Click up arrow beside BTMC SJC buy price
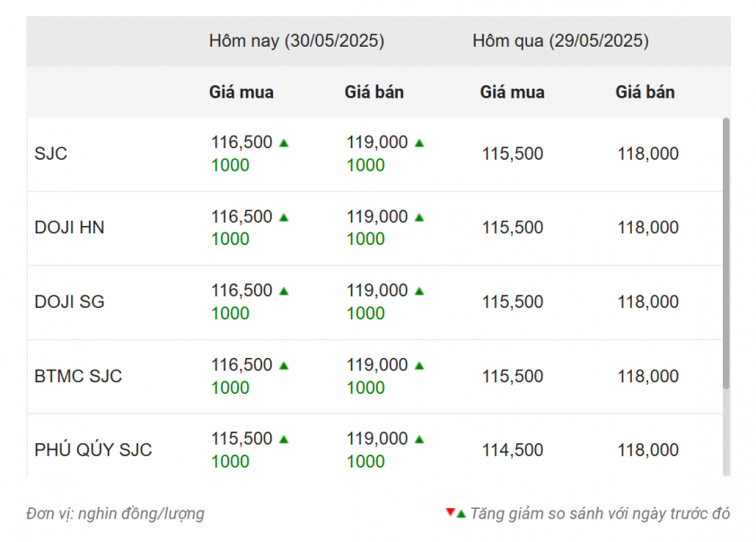756x542 pixels. 284,365
